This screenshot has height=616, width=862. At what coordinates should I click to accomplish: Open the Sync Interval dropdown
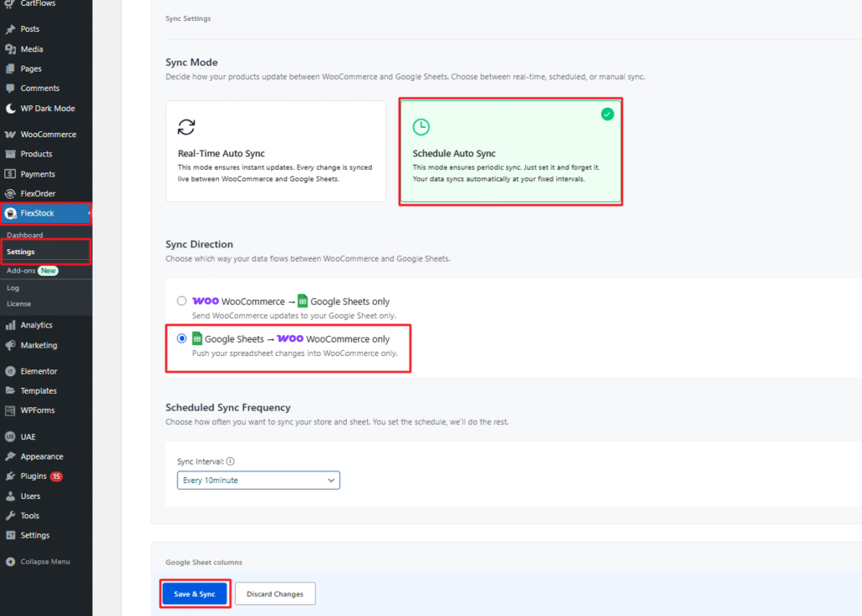[x=258, y=481]
